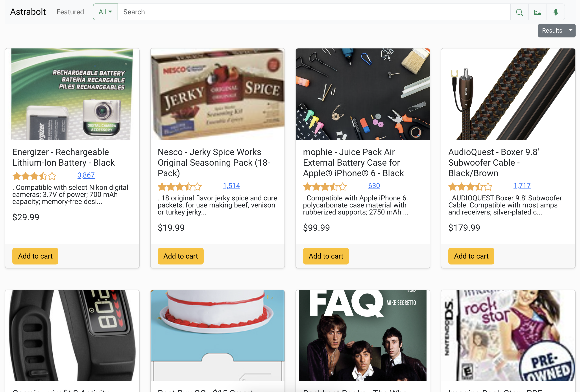Add mophie Juice Pack Air to cart
580x392 pixels.
pos(326,256)
